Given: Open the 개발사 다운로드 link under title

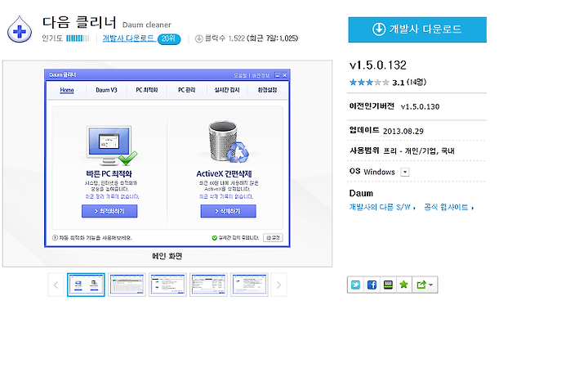Looking at the screenshot, I should (x=128, y=38).
